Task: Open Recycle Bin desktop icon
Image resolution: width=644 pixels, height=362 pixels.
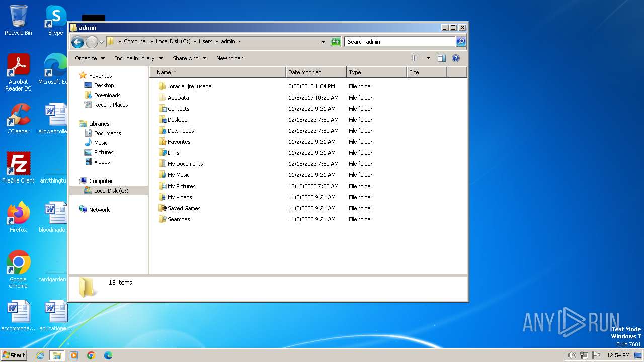Action: coord(18,21)
